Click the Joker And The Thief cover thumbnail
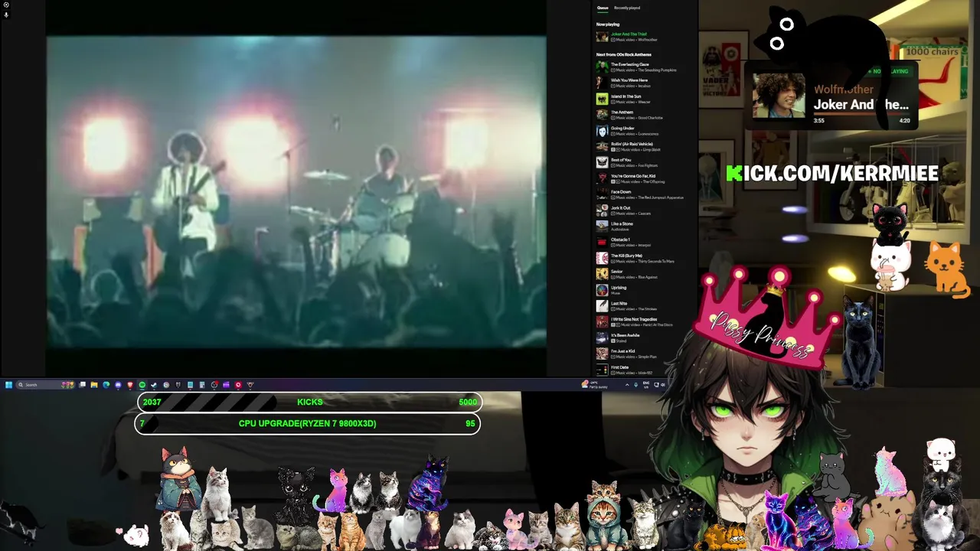980x551 pixels. (602, 36)
